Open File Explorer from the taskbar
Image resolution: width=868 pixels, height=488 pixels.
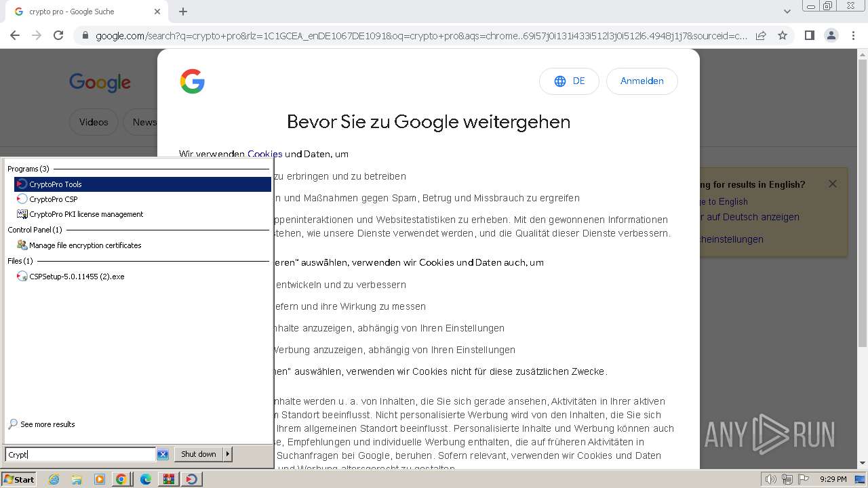click(77, 479)
